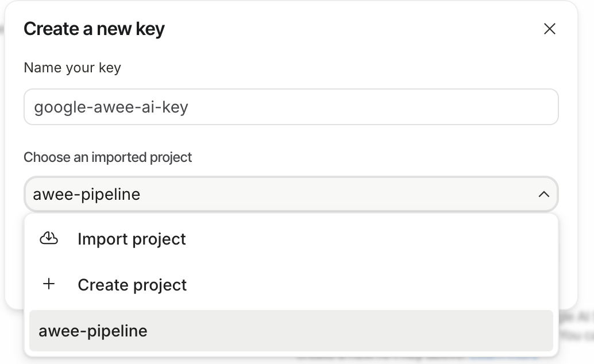Close the Create a new key dialog
The width and height of the screenshot is (594, 364).
click(x=550, y=29)
